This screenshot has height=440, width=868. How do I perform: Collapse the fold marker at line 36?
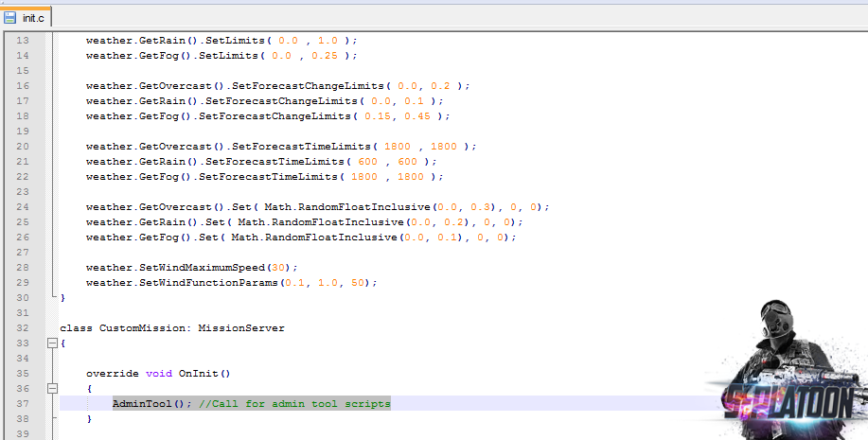point(52,389)
